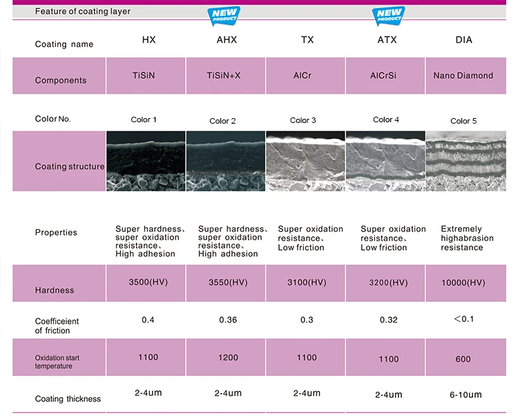
Task: Click the Nano Diamond components cell
Action: click(466, 76)
